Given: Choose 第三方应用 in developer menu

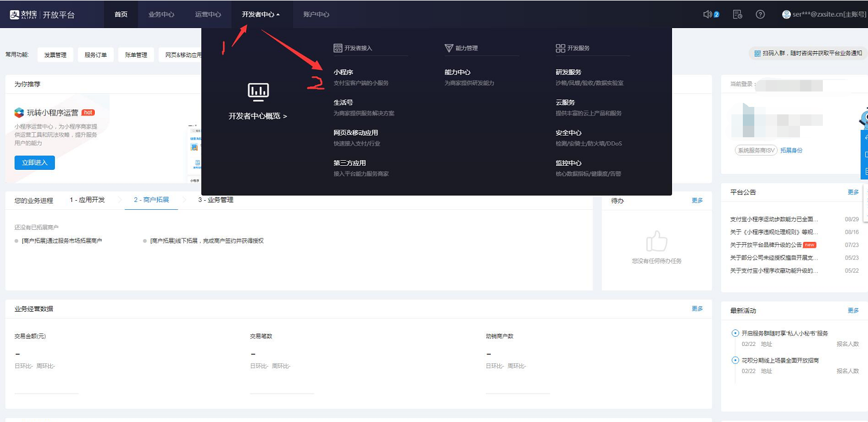Looking at the screenshot, I should click(x=350, y=163).
